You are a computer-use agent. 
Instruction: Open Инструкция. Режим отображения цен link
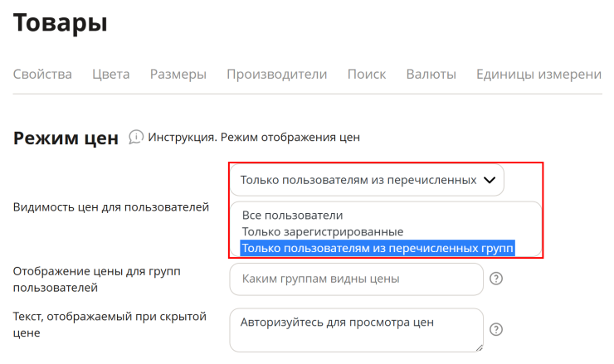point(254,138)
